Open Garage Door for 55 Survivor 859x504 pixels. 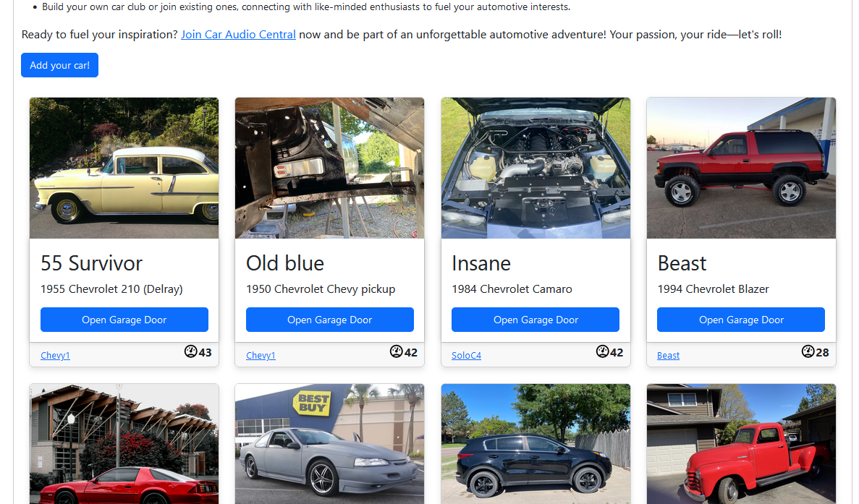tap(124, 320)
